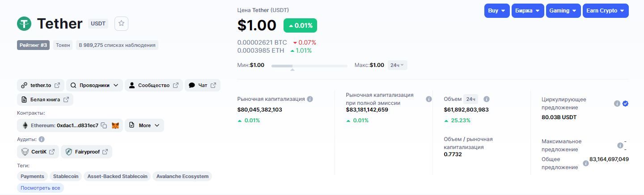Click Посмотреть все tags button
644x195 pixels.
pos(40,188)
